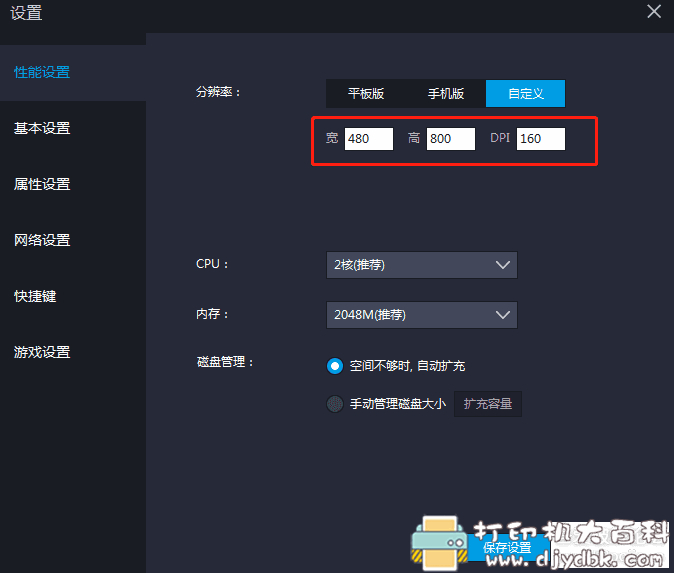Open the 内存 memory dropdown
674x573 pixels.
(422, 315)
